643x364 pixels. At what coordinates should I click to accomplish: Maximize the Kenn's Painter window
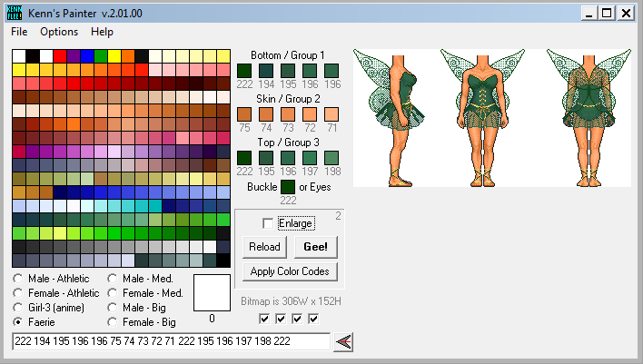[607, 13]
